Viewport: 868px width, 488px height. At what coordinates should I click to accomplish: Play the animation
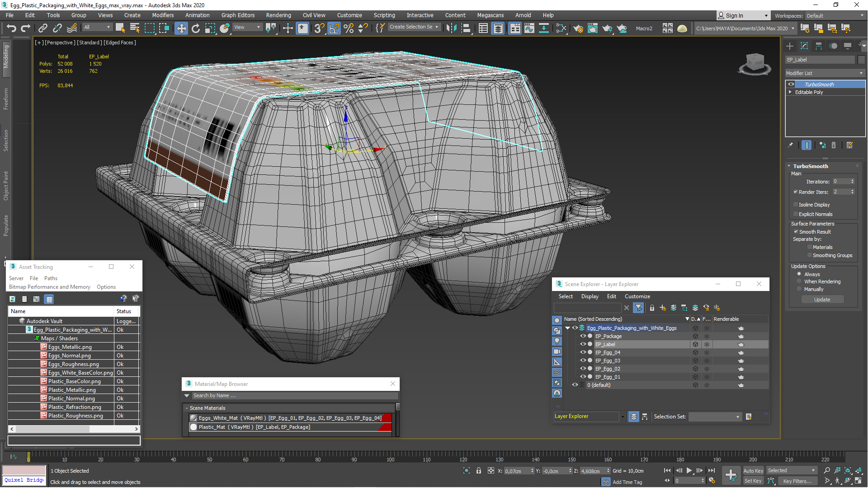coord(689,471)
